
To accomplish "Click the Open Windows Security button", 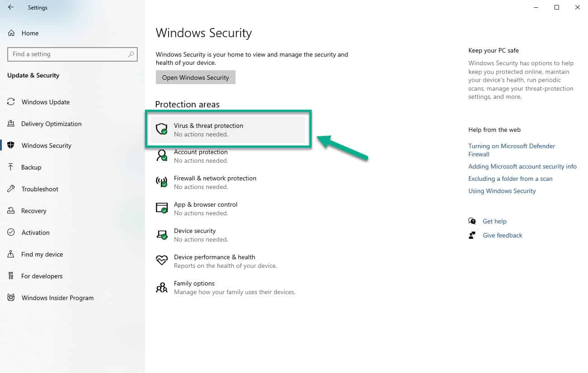I will click(196, 78).
